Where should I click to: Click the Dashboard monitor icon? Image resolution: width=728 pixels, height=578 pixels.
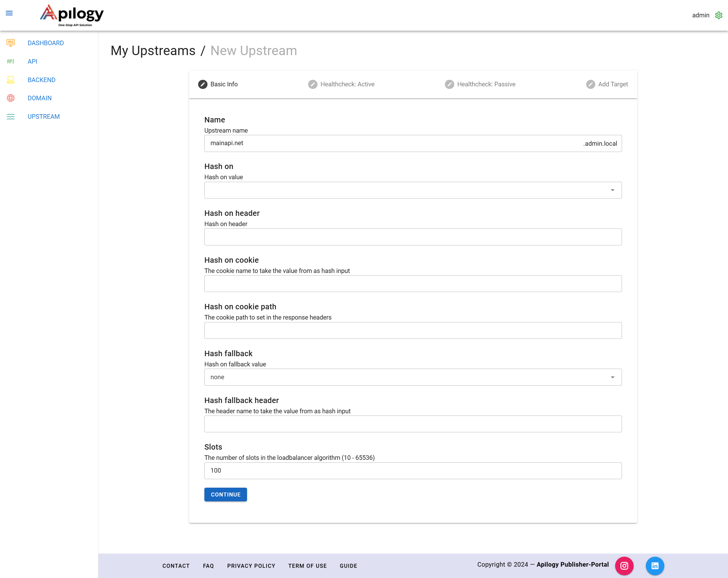11,43
